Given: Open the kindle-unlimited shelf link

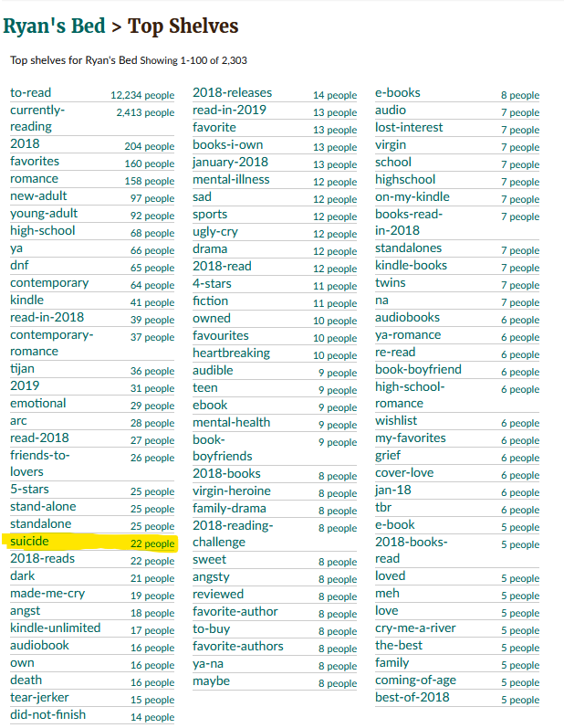Looking at the screenshot, I should (x=56, y=628).
